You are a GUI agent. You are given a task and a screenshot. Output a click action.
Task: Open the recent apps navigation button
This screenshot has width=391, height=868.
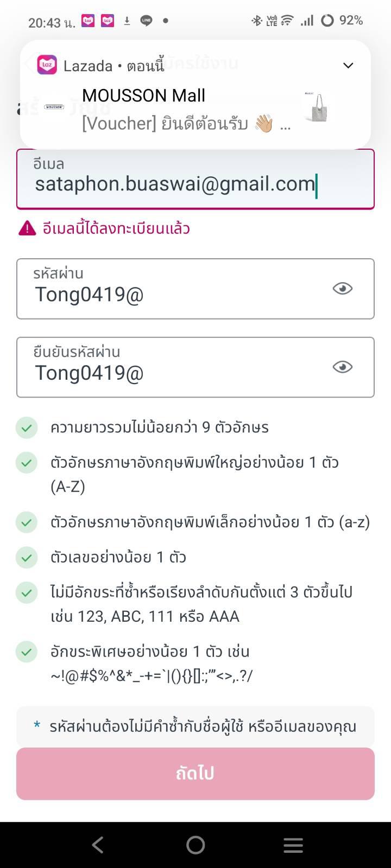point(293,845)
